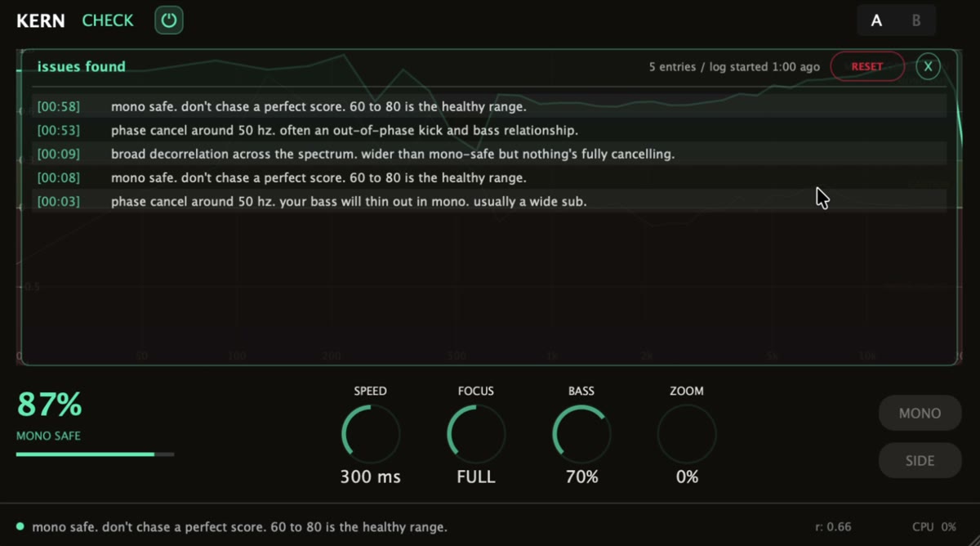This screenshot has height=546, width=980.
Task: Click the 70% bass value
Action: (581, 477)
